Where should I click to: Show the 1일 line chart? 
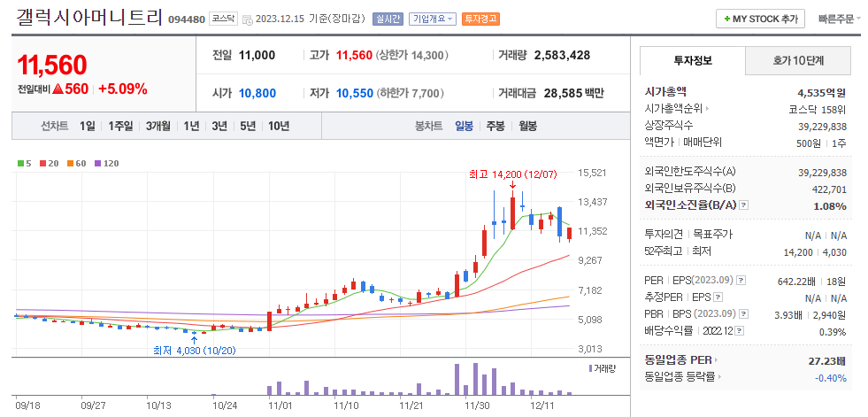[87, 126]
